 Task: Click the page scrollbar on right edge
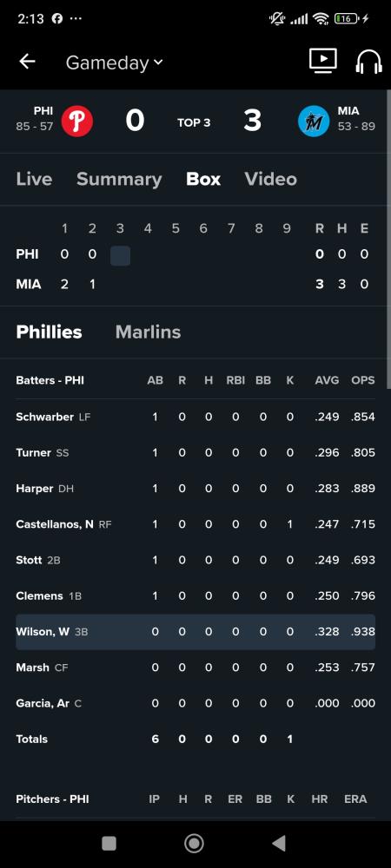pyautogui.click(x=388, y=238)
